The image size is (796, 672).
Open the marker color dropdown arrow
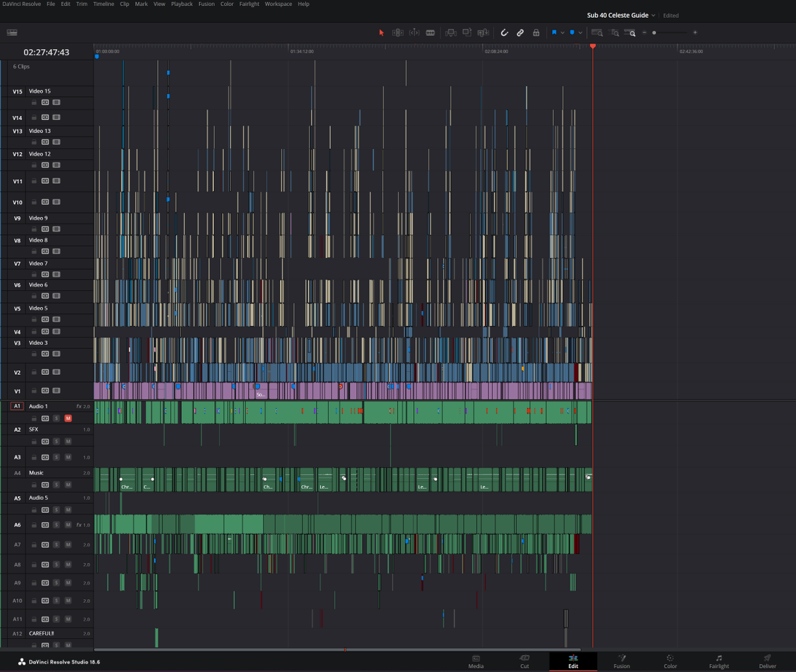[x=580, y=33]
